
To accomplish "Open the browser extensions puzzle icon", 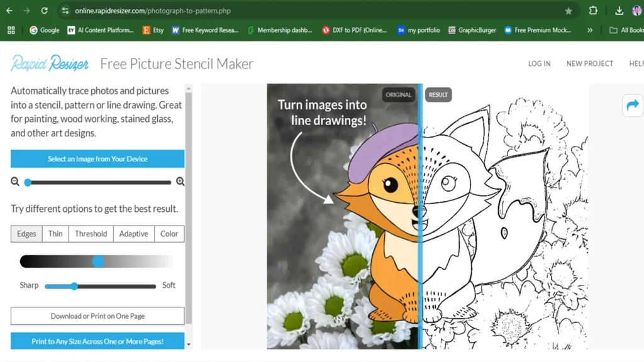I will coord(593,11).
